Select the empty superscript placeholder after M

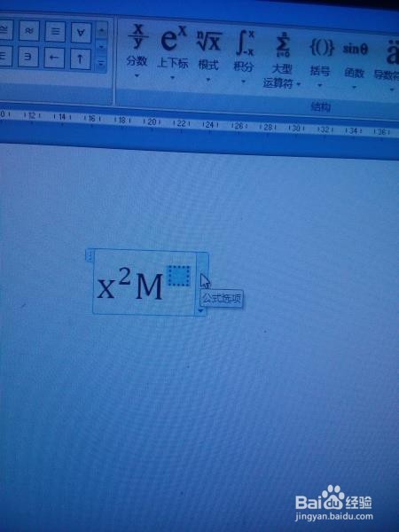point(179,276)
